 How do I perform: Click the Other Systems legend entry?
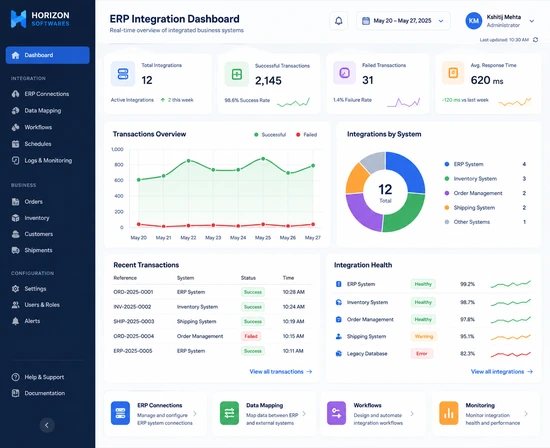(485, 222)
